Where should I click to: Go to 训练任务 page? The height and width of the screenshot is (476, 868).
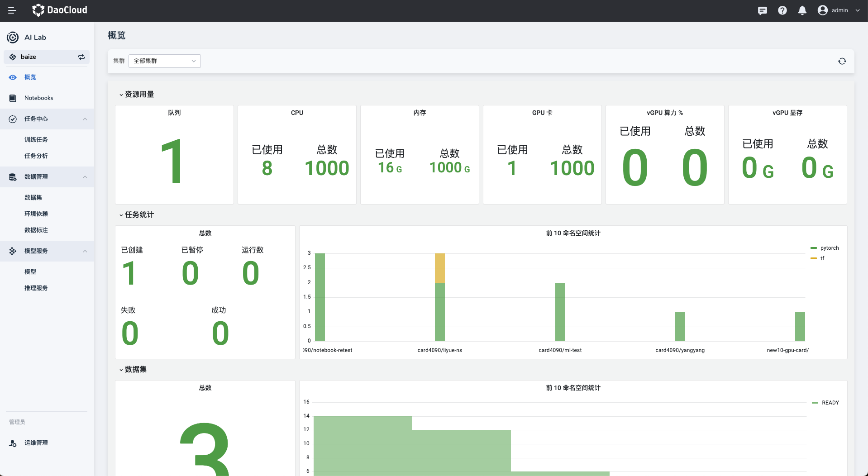click(36, 140)
